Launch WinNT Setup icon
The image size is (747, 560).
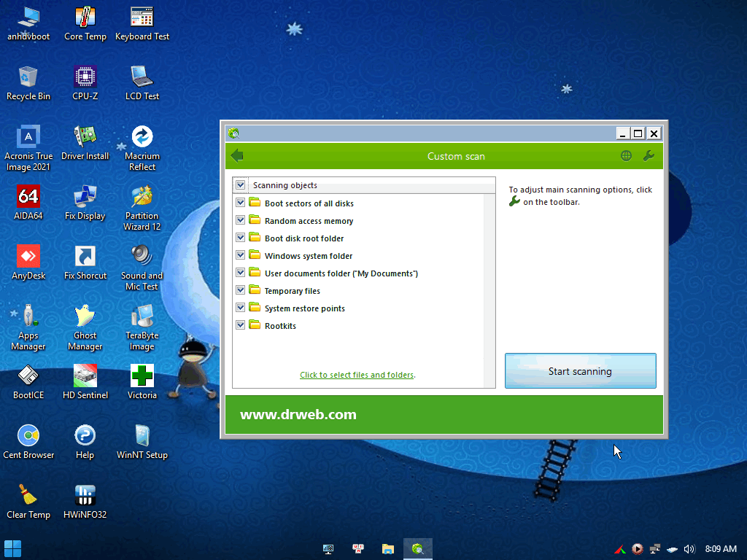142,442
